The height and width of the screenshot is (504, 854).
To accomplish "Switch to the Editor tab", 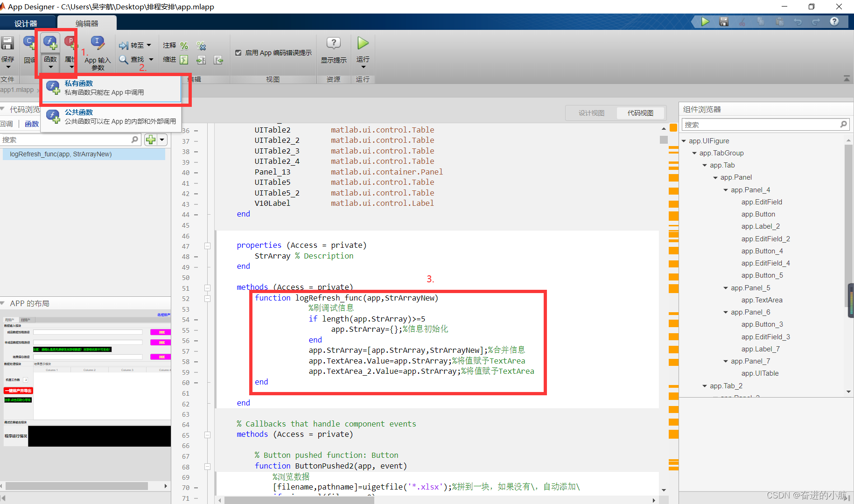I will pos(87,23).
